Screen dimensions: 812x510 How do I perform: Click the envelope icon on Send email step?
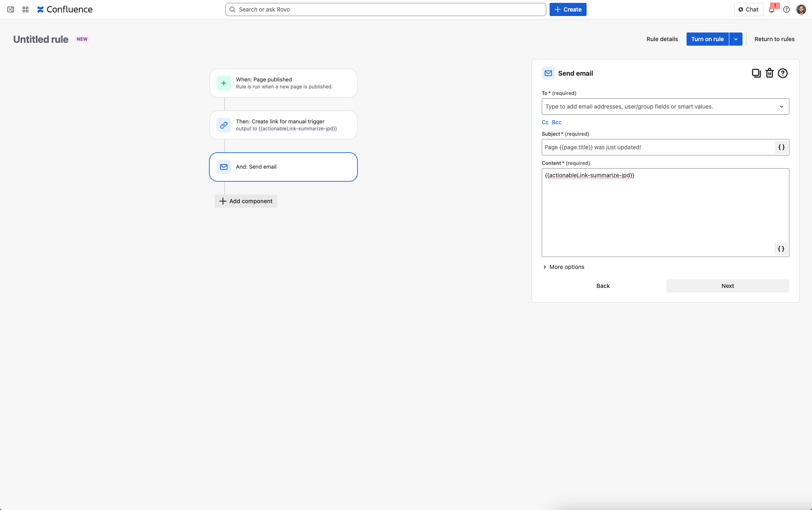tap(224, 167)
